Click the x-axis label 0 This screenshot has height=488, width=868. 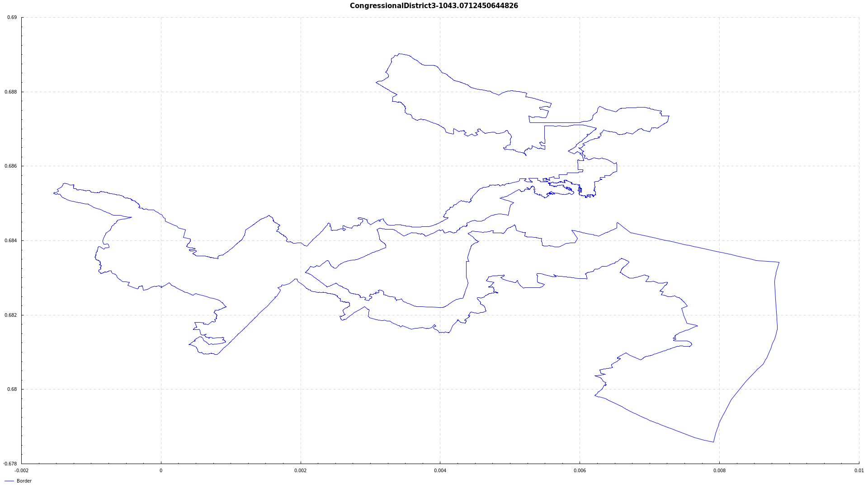[x=161, y=470]
